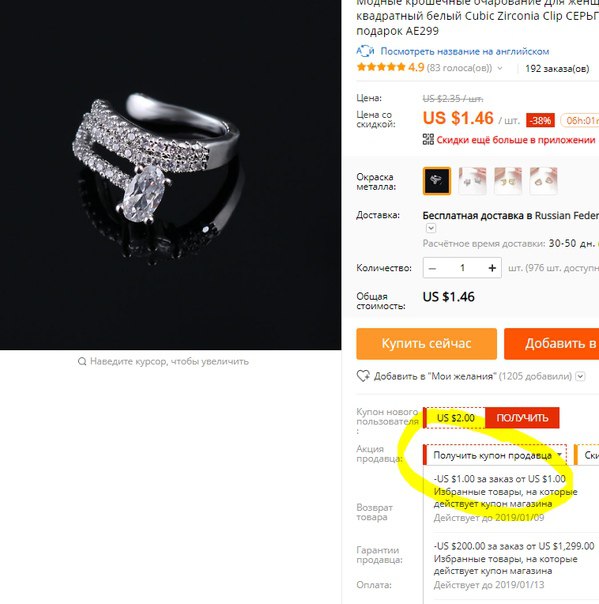The height and width of the screenshot is (604, 599).
Task: Select the black ring metal color thumbnail
Action: click(x=437, y=181)
